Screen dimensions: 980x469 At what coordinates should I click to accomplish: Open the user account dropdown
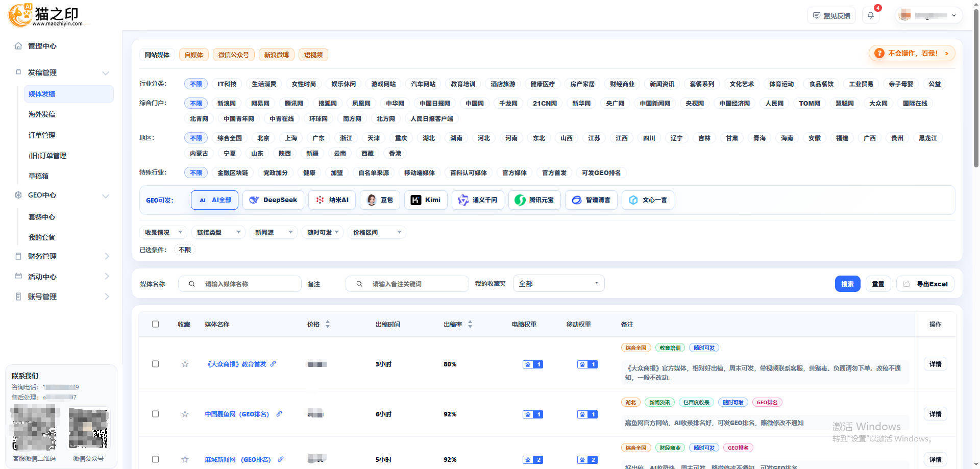point(929,15)
